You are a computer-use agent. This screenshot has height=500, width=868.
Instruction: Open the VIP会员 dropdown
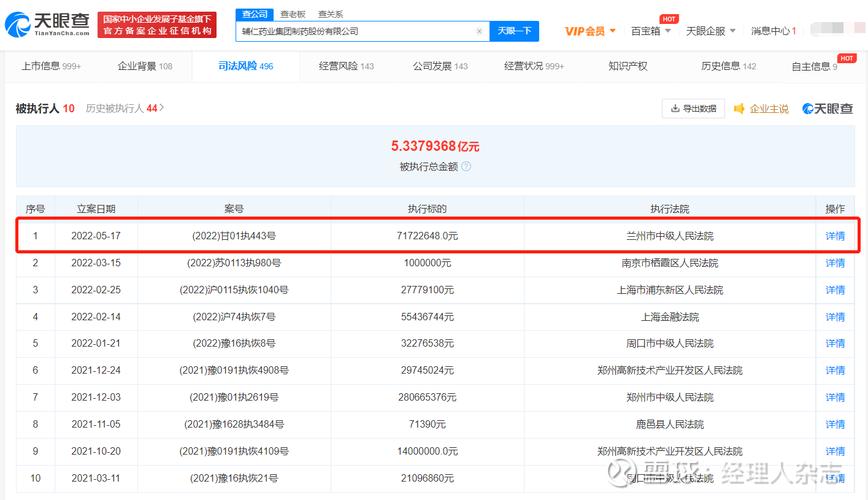(x=590, y=31)
